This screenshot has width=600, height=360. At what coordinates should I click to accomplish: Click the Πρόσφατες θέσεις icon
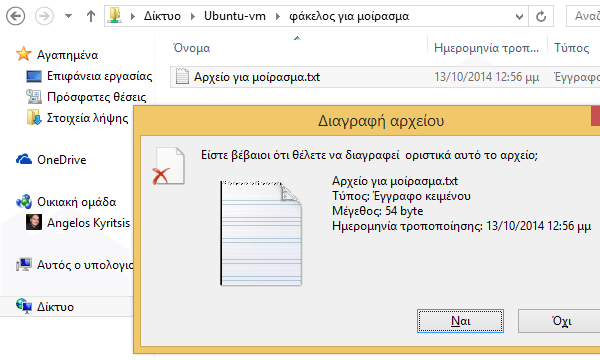34,96
